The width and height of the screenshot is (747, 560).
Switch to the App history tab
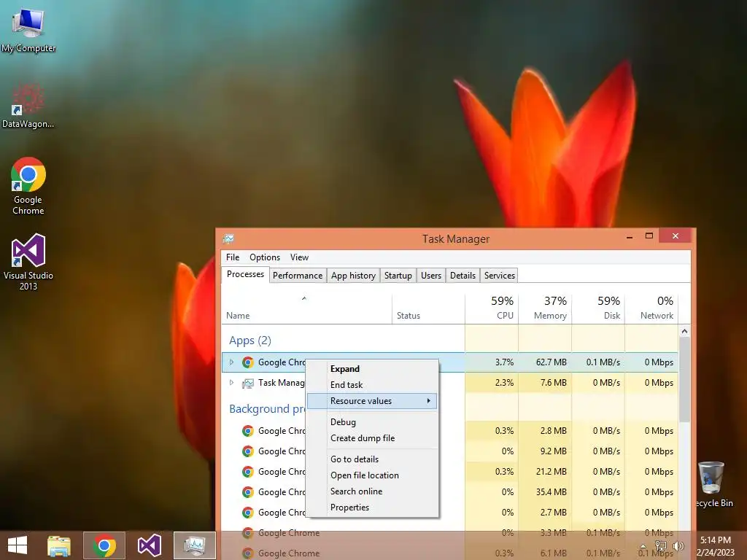353,275
